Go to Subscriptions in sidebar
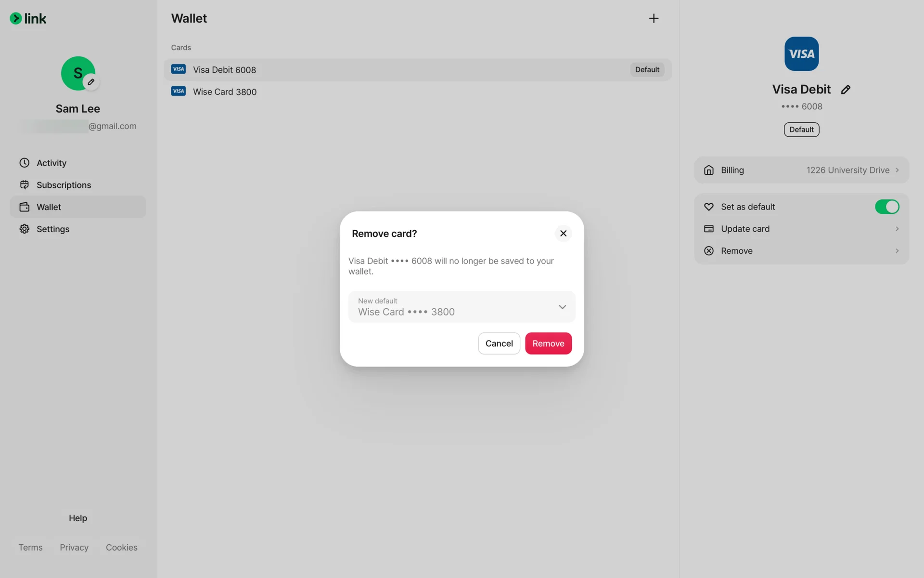 tap(64, 185)
